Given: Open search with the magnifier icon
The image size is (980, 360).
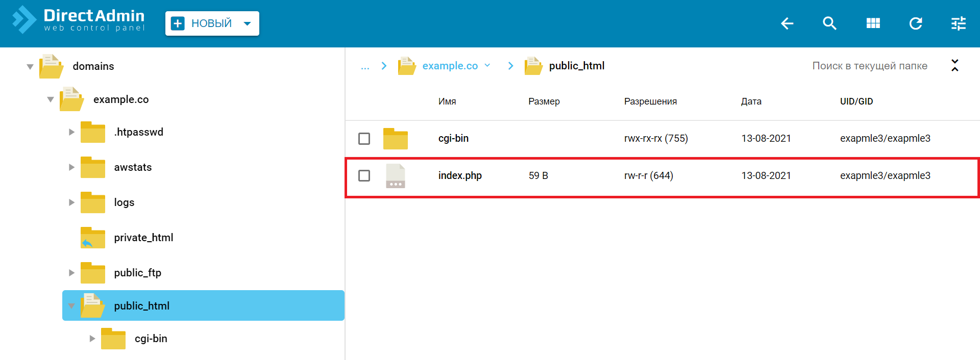Looking at the screenshot, I should tap(829, 23).
